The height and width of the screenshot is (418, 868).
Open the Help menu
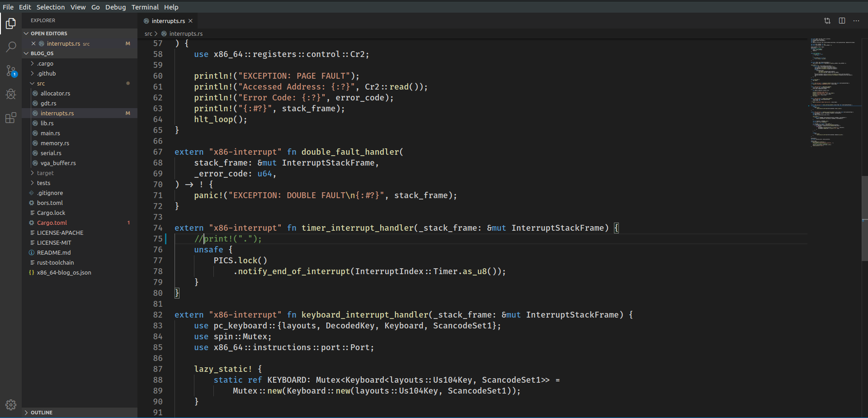click(x=171, y=7)
